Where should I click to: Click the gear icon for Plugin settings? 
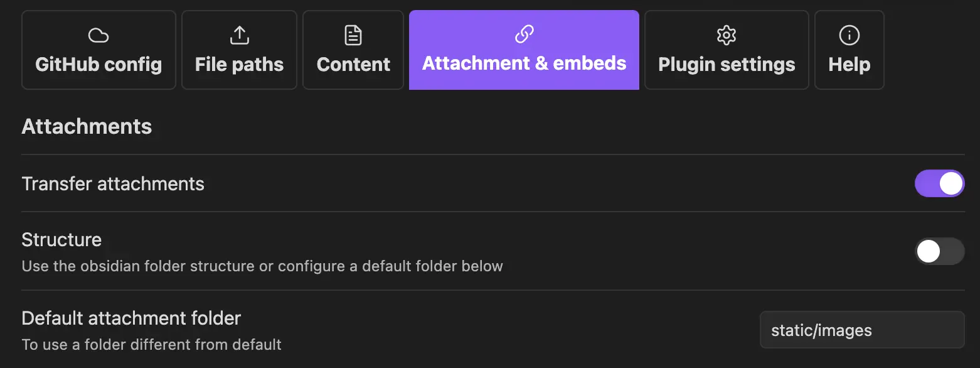click(x=726, y=35)
